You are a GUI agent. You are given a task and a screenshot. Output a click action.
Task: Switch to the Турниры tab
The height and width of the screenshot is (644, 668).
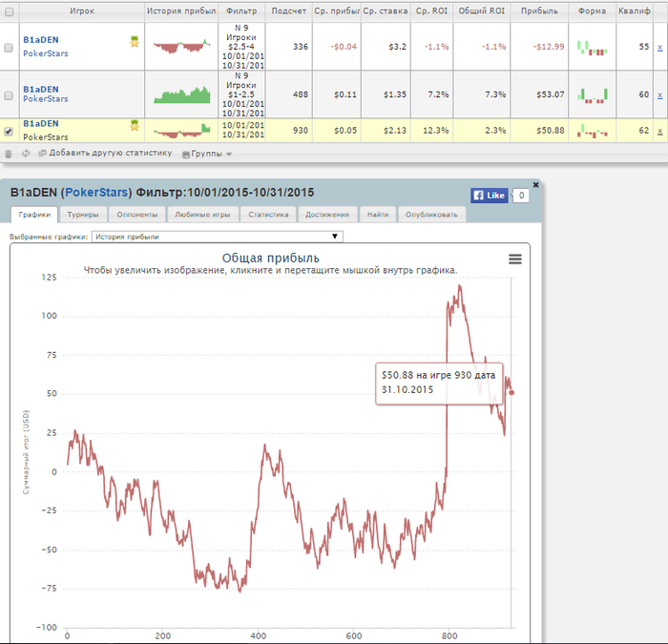click(x=83, y=215)
